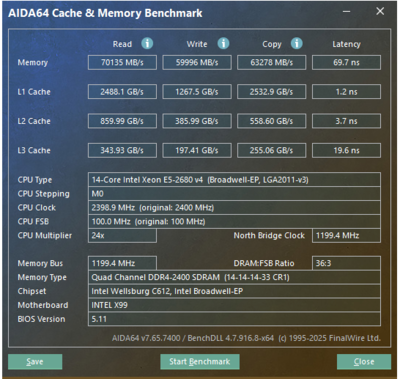Viewport: 400px width, 379px height.
Task: Select the Memory Write result field
Action: click(x=197, y=62)
